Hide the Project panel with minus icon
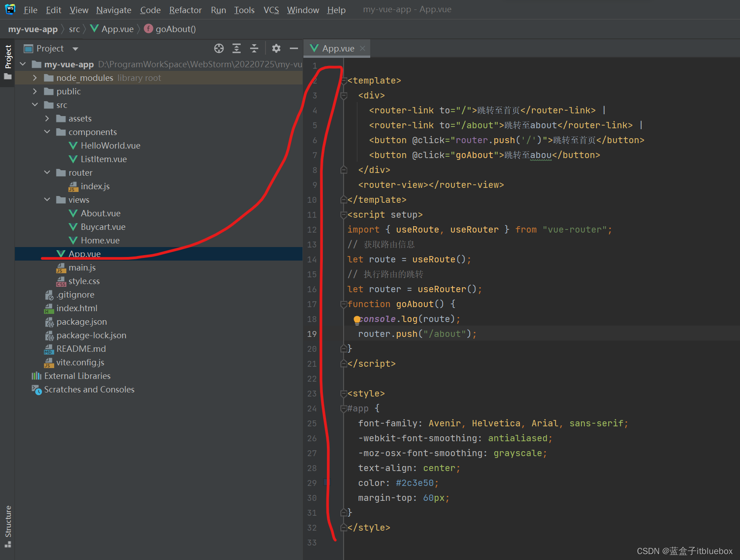The height and width of the screenshot is (560, 740). coord(294,48)
